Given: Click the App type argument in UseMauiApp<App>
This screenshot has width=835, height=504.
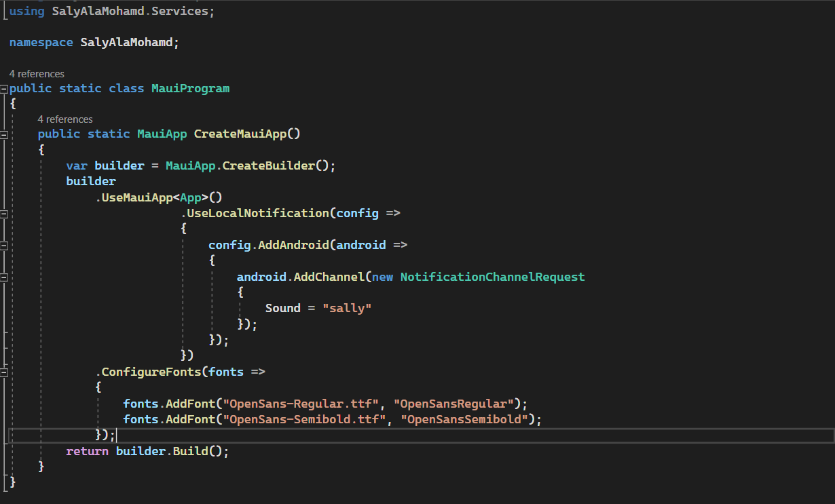Looking at the screenshot, I should point(190,197).
